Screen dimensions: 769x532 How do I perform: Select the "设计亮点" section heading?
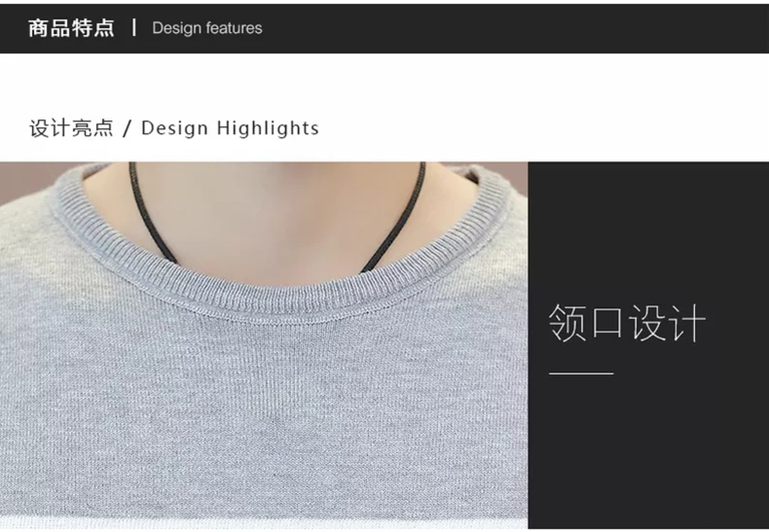[71, 128]
